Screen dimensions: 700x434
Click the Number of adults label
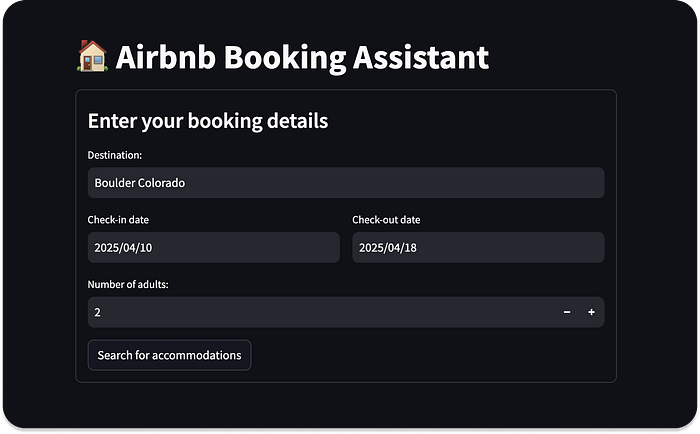pyautogui.click(x=128, y=284)
